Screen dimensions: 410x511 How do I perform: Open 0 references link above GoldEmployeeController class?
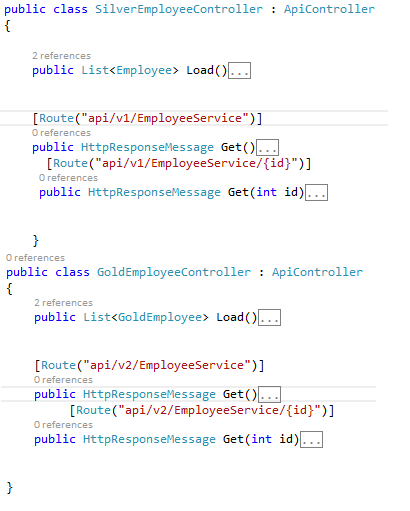click(35, 258)
